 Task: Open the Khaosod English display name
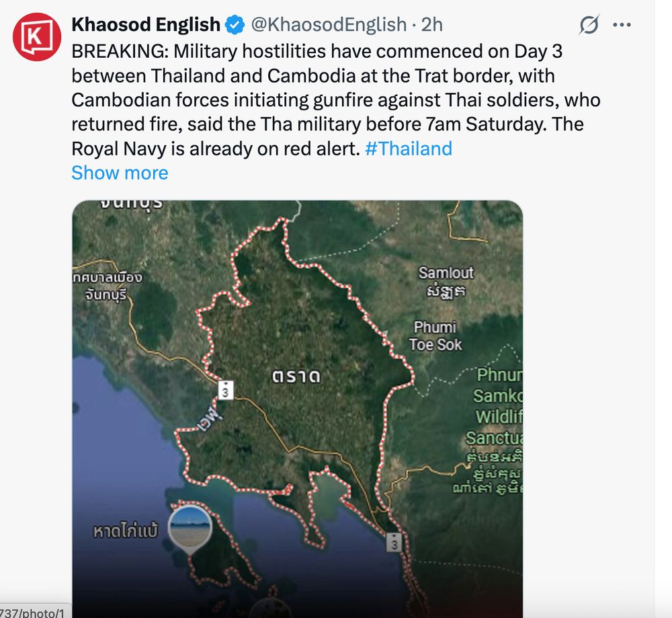coord(146,24)
